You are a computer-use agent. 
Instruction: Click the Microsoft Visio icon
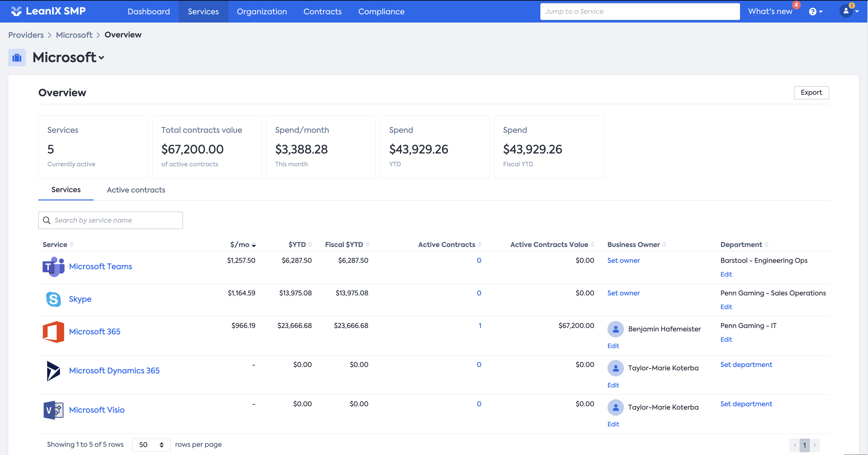pos(53,410)
